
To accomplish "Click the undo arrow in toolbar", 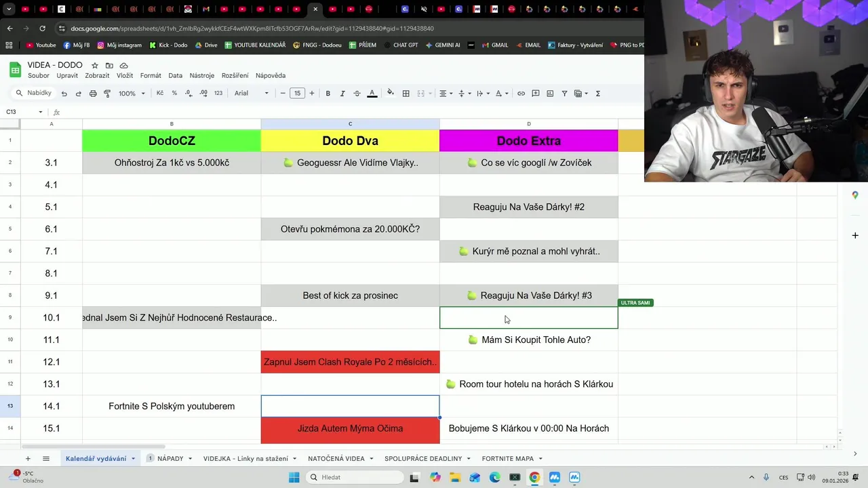I will (64, 94).
